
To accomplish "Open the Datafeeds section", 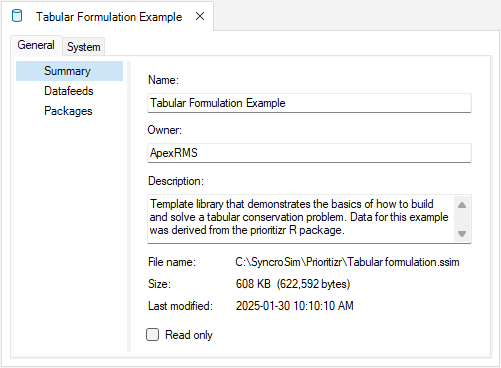I will 69,91.
